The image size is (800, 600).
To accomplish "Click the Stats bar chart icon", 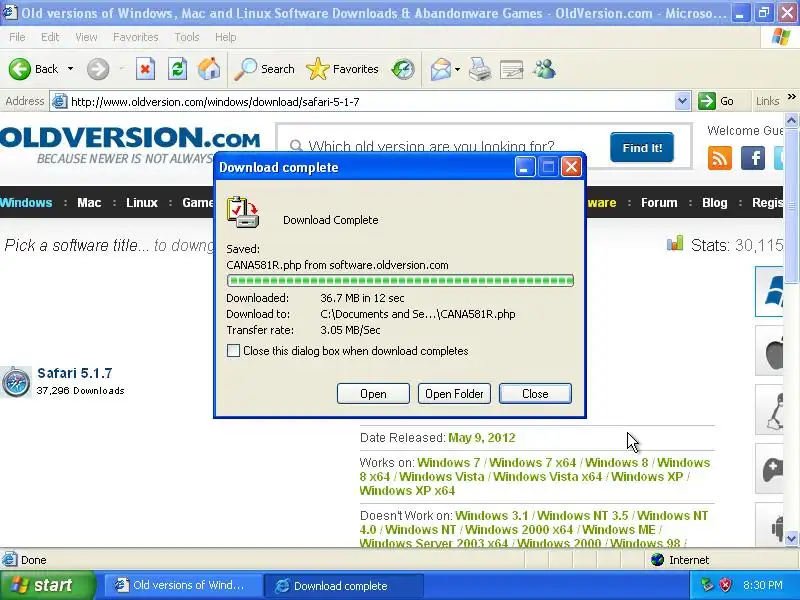I will point(674,243).
